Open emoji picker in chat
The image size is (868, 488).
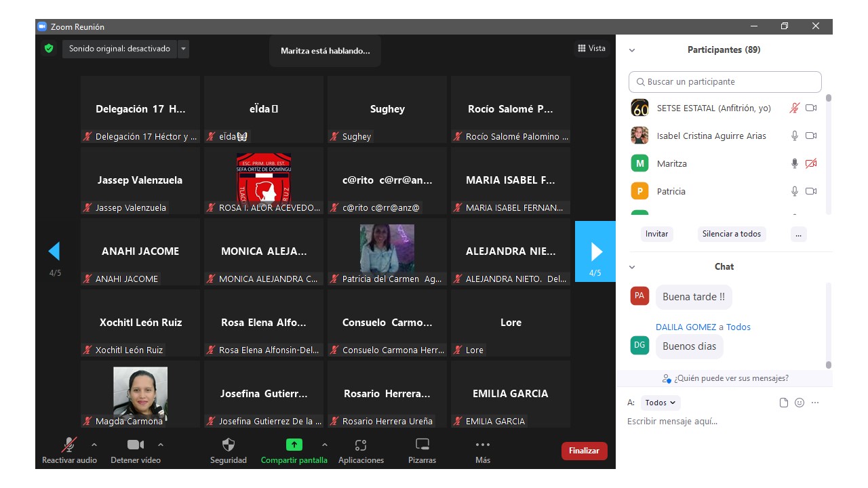click(x=800, y=403)
